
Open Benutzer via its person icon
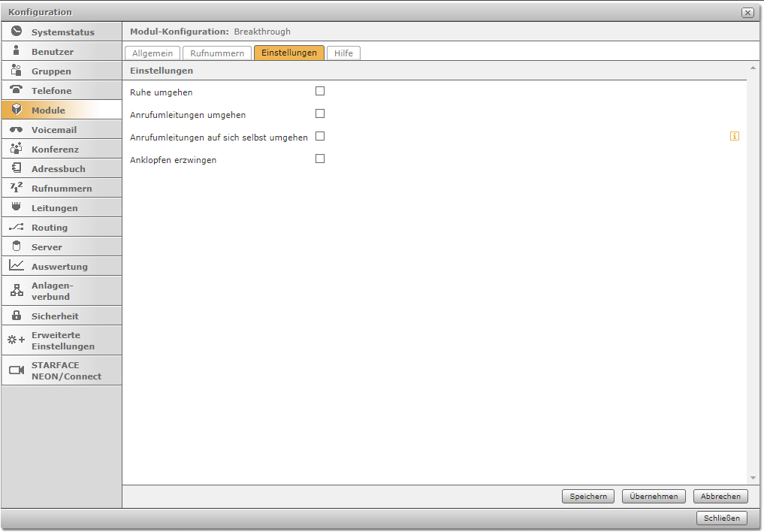(x=17, y=51)
